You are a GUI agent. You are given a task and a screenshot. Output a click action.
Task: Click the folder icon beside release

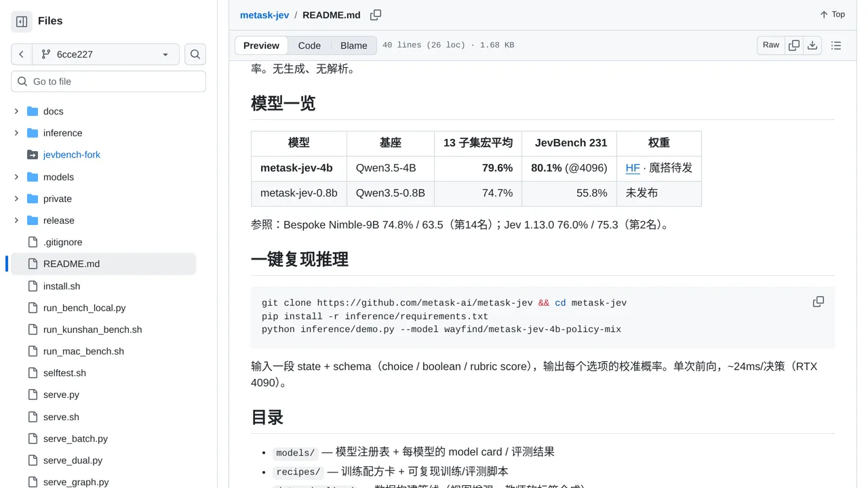click(x=33, y=220)
